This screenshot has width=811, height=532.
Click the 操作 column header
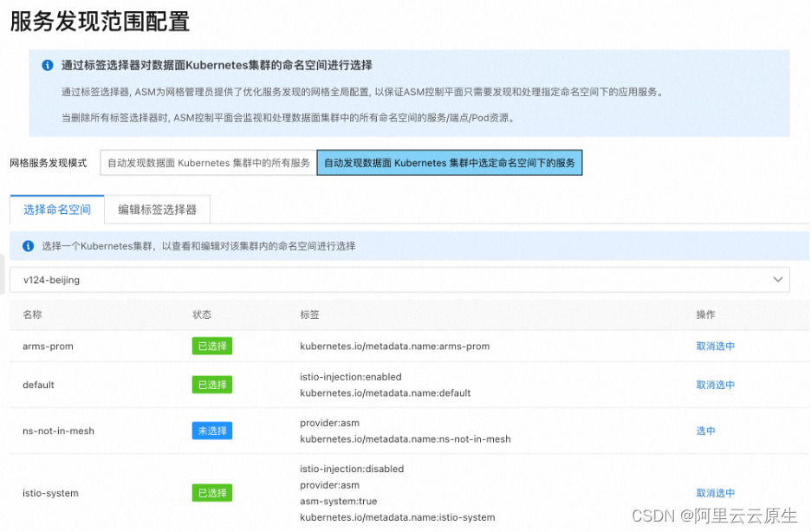click(x=705, y=315)
